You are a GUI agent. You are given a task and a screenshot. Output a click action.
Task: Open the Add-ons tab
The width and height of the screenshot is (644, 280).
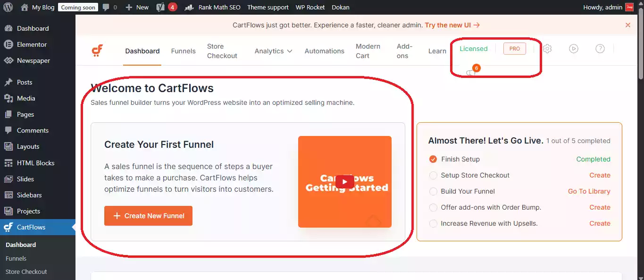coord(405,51)
